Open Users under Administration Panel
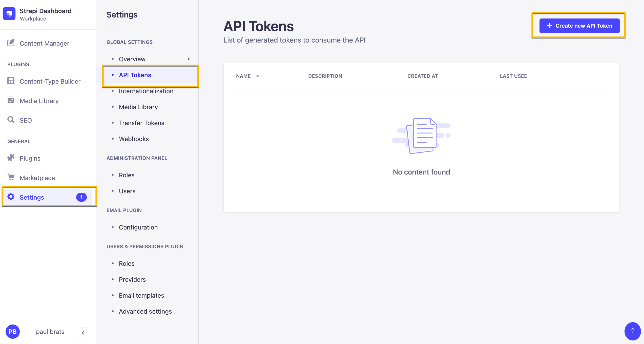The height and width of the screenshot is (344, 644). pyautogui.click(x=127, y=191)
